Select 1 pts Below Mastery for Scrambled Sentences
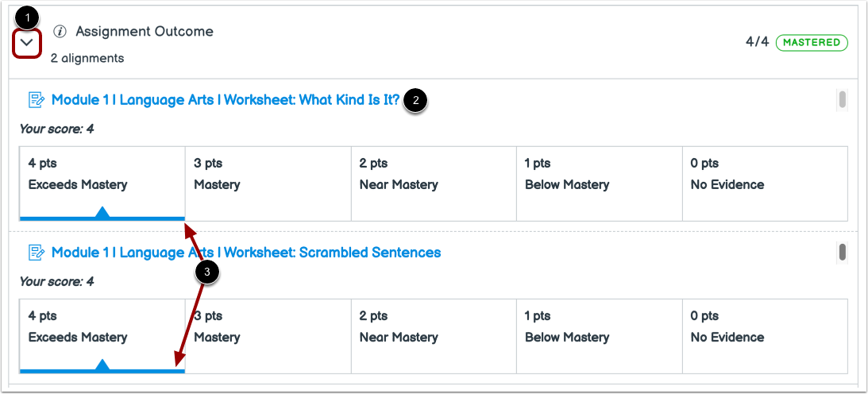The image size is (868, 394). tap(599, 335)
